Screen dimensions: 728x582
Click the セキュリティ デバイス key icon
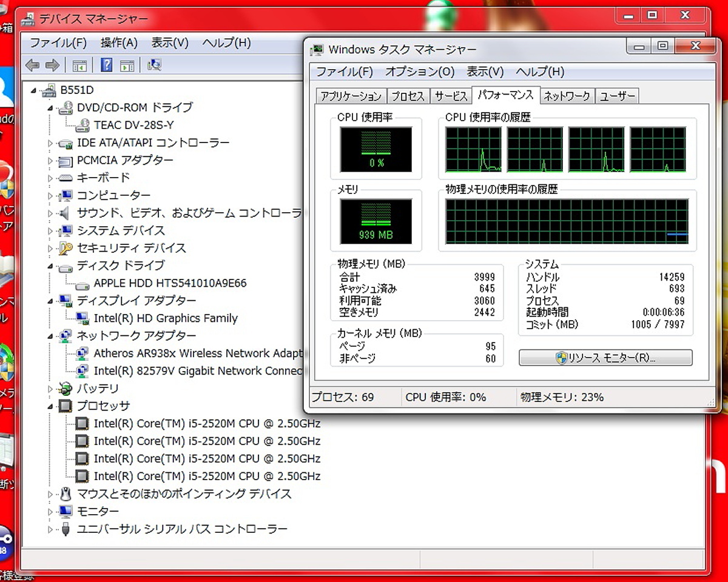tap(66, 248)
